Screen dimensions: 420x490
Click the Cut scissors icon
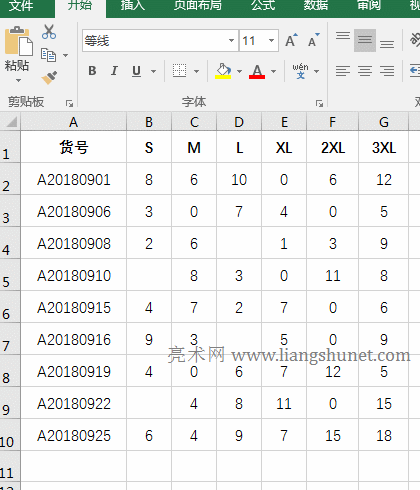(x=49, y=32)
